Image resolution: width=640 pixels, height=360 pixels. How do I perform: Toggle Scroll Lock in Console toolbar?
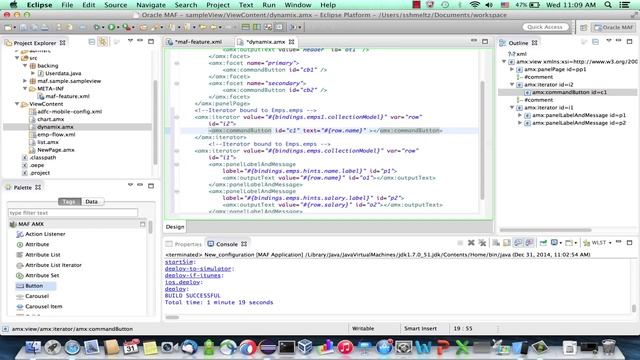coord(507,243)
